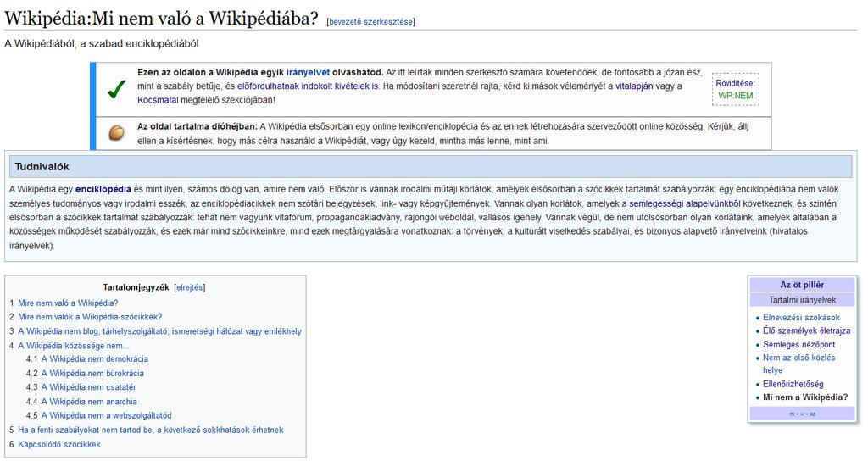Click the 'Rövidítése:' label
868x461 pixels.
(x=735, y=83)
